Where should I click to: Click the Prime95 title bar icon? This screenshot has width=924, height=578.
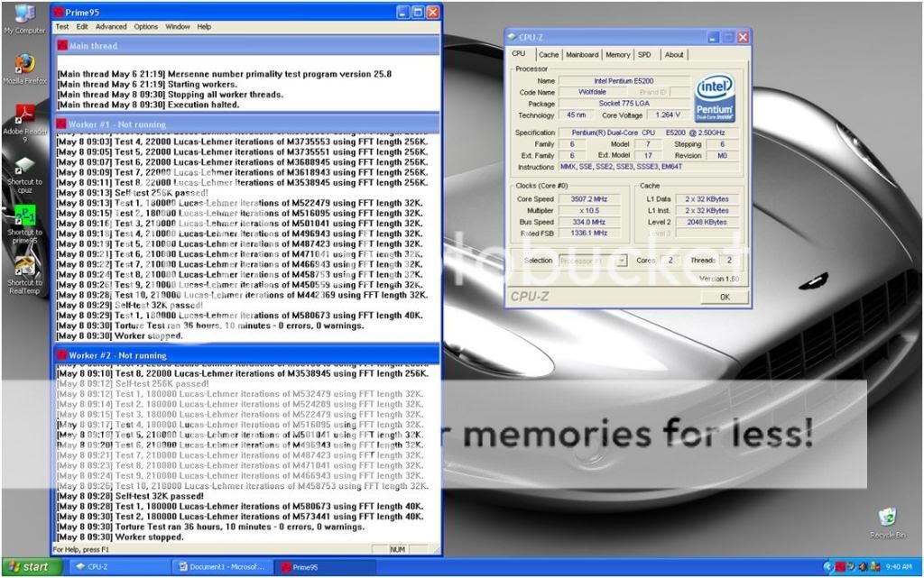(x=58, y=12)
